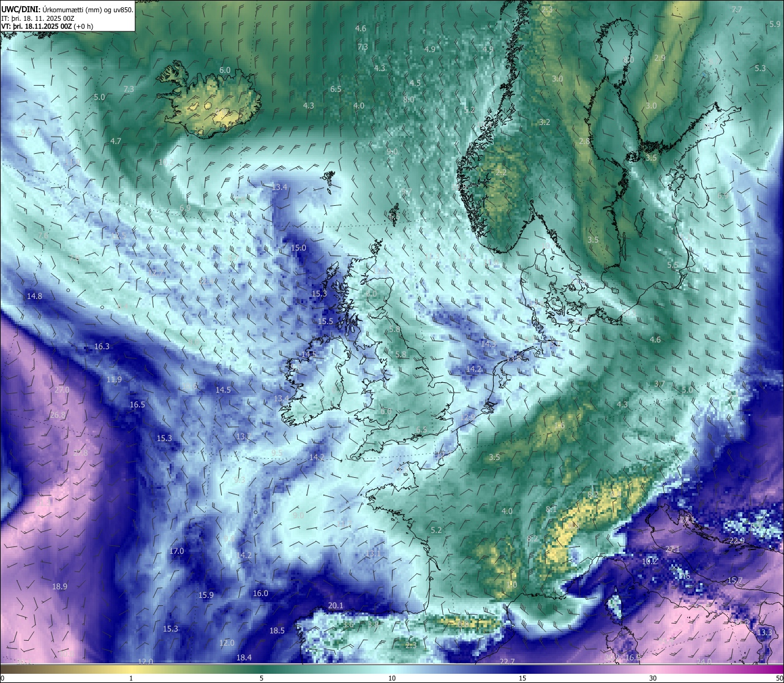
Task: Click the UWC/DINI map title text
Action: [x=67, y=9]
